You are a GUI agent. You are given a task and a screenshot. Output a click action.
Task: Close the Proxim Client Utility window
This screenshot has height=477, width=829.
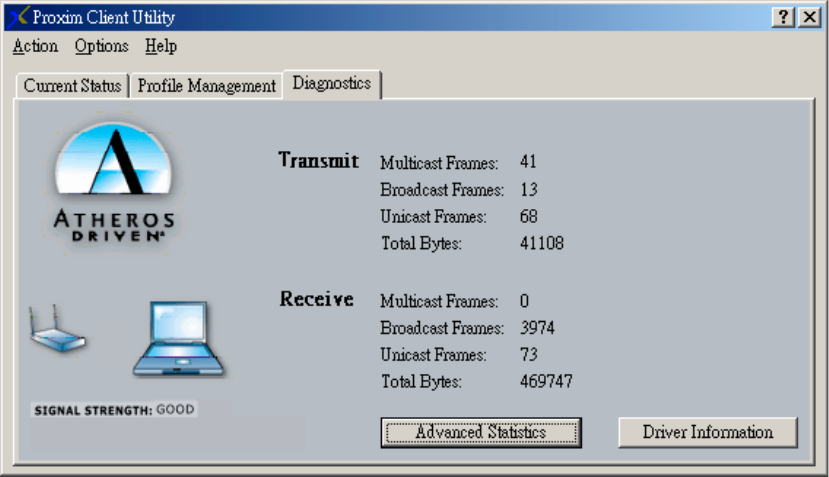(x=810, y=17)
